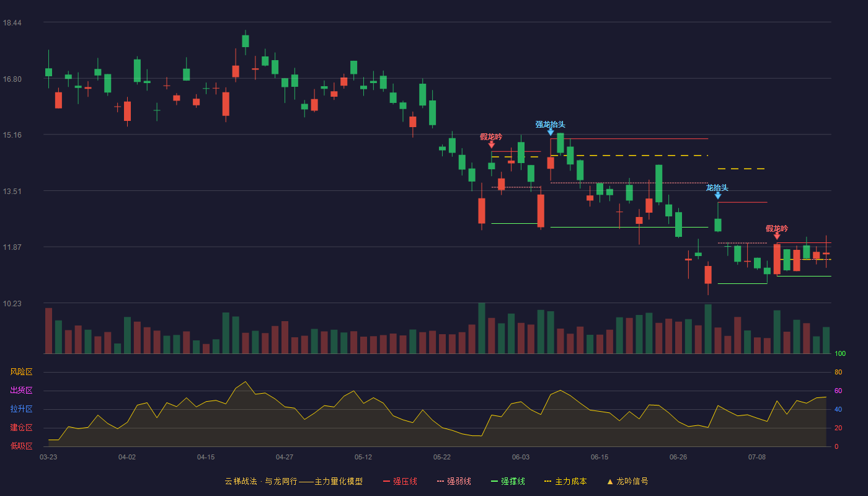Select the 出货区 zone label
The height and width of the screenshot is (496, 868).
(21, 391)
